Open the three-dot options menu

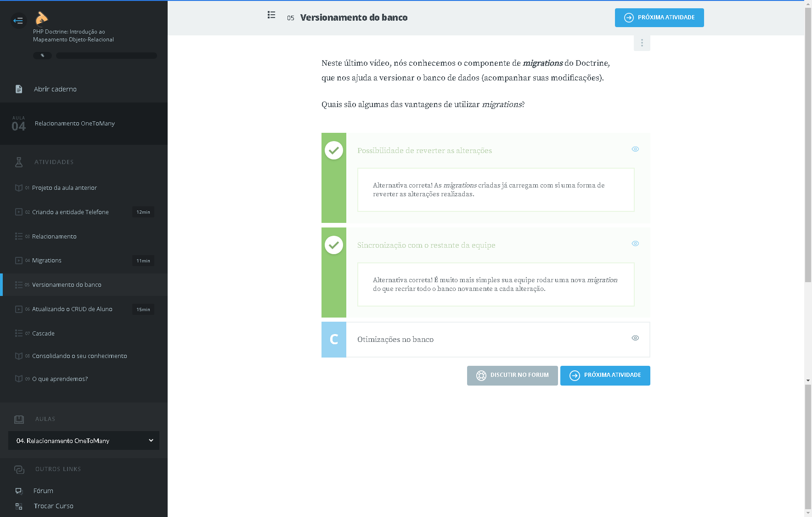pos(642,43)
